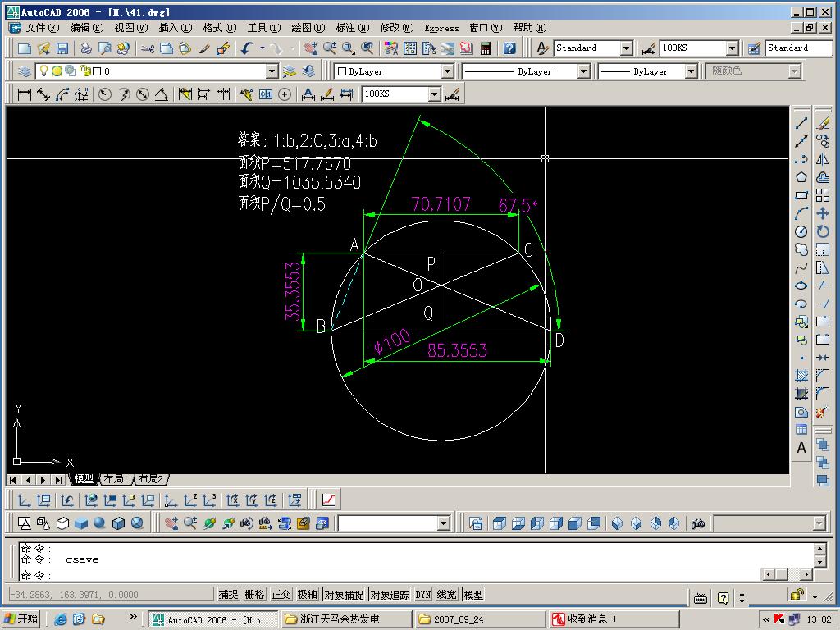Select the Polygon draw tool
Image resolution: width=840 pixels, height=630 pixels.
[801, 177]
